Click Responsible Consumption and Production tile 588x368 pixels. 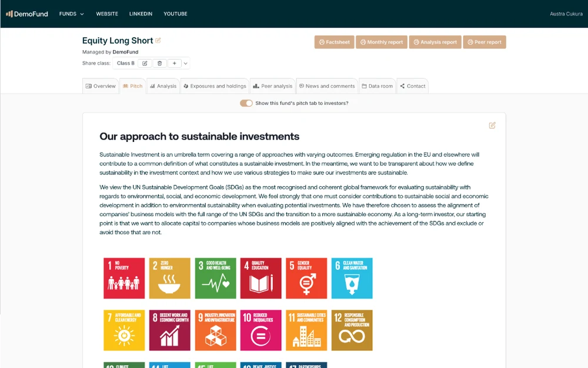pyautogui.click(x=352, y=330)
